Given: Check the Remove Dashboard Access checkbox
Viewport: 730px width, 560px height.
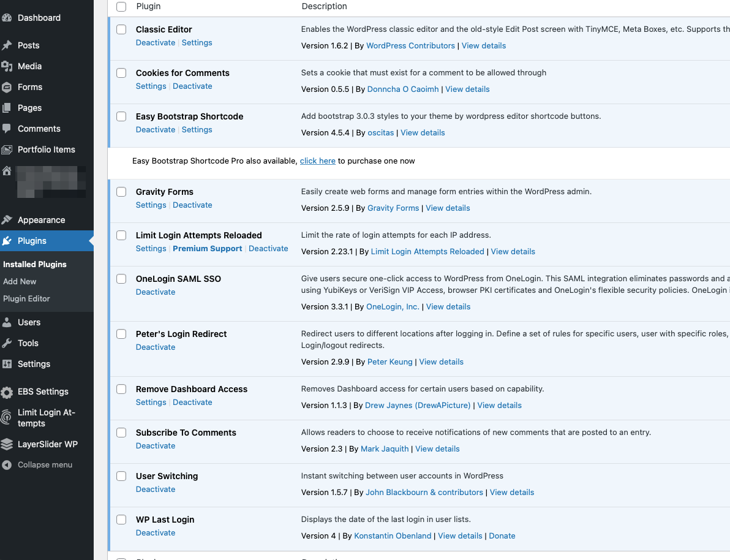Looking at the screenshot, I should (121, 389).
